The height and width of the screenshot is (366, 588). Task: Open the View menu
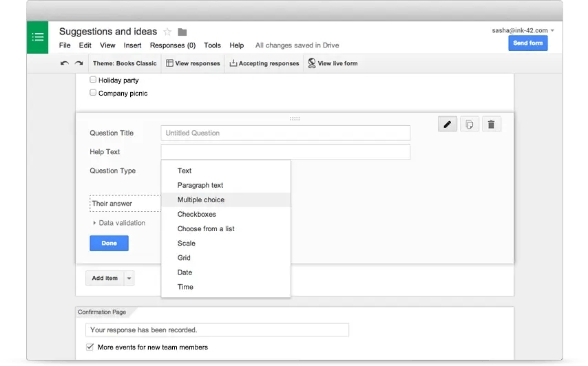[107, 45]
